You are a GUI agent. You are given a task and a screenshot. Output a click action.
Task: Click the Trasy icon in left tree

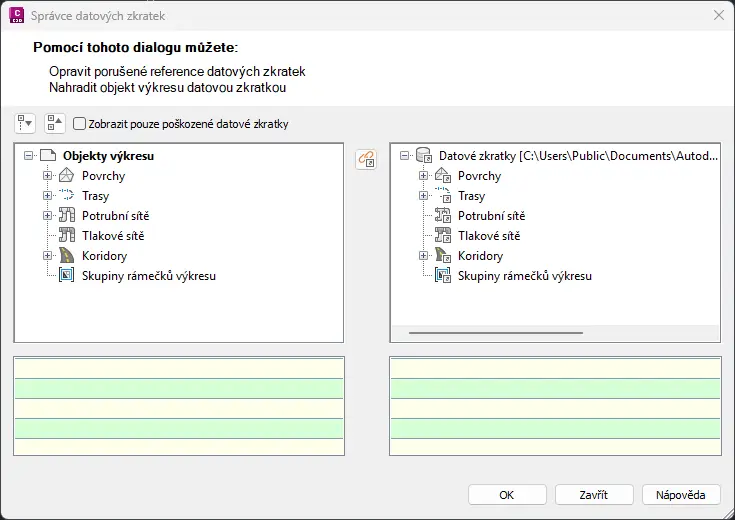click(x=67, y=196)
